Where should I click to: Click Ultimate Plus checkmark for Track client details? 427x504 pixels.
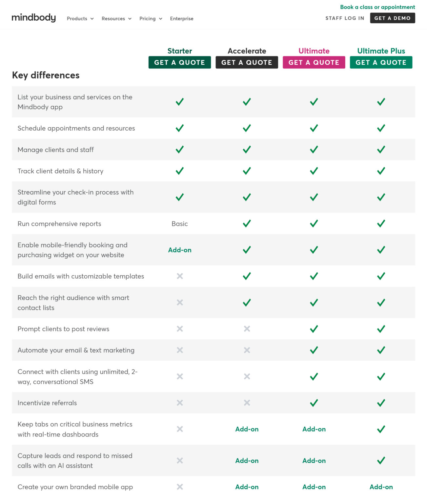[381, 171]
